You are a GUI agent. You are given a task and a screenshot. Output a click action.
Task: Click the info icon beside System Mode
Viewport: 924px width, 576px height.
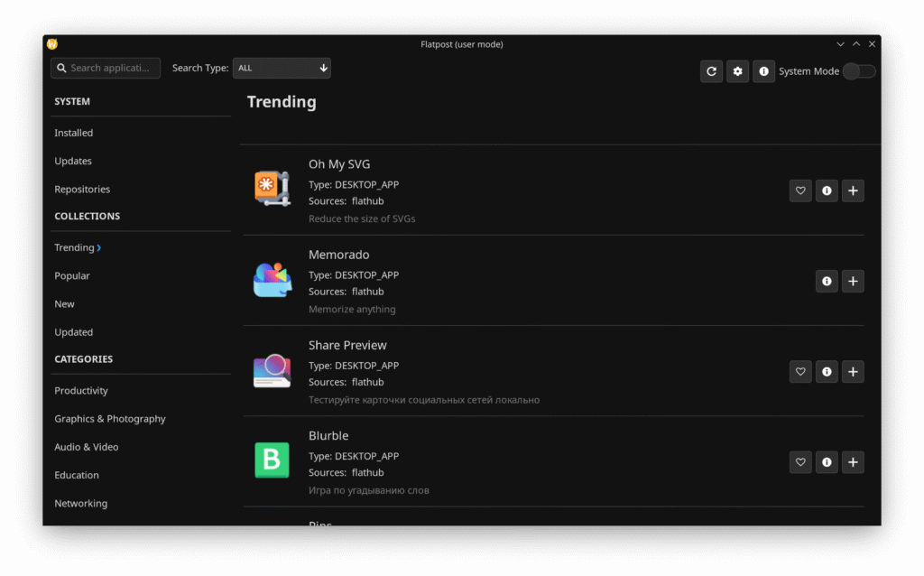tap(763, 71)
